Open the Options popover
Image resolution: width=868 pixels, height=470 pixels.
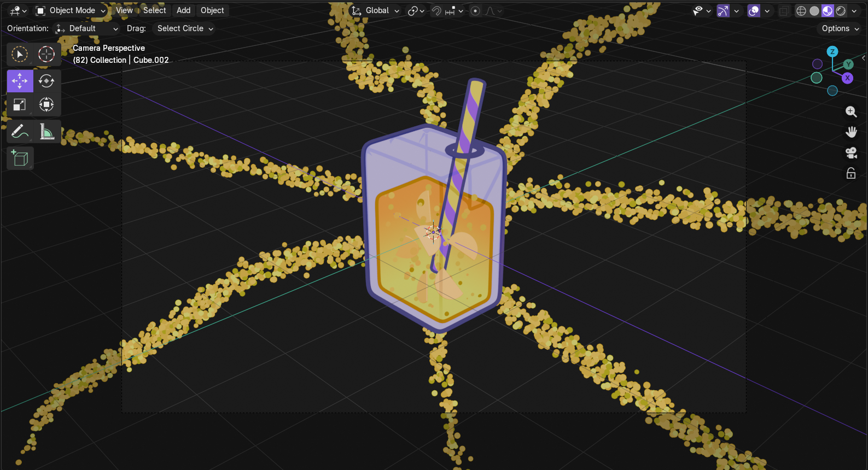click(x=840, y=28)
